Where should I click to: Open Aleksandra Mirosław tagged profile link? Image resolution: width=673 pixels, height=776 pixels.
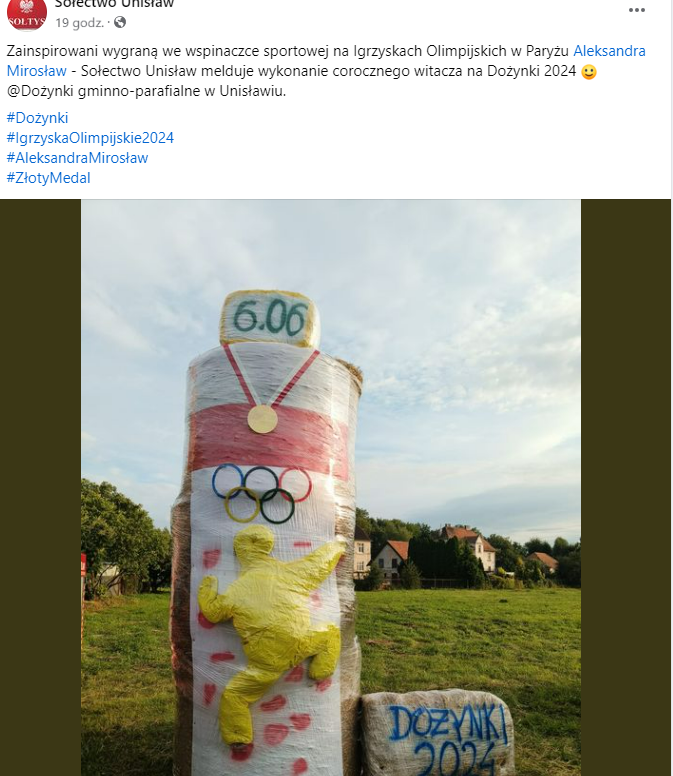(609, 51)
